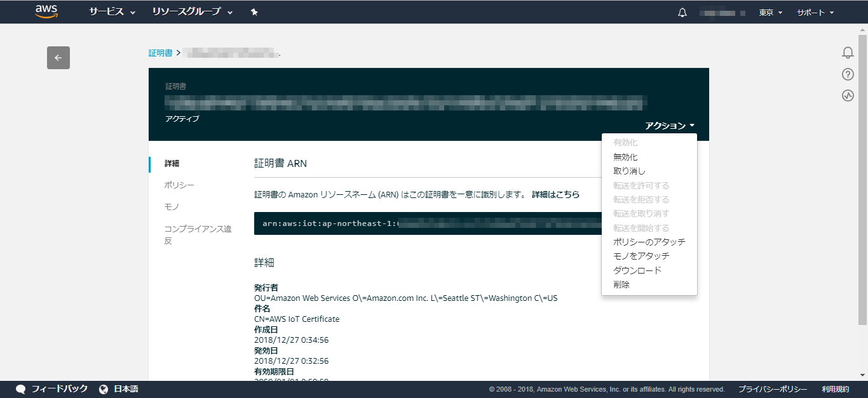
Task: Click greyed 転送を取り消す menu entry
Action: coord(641,213)
